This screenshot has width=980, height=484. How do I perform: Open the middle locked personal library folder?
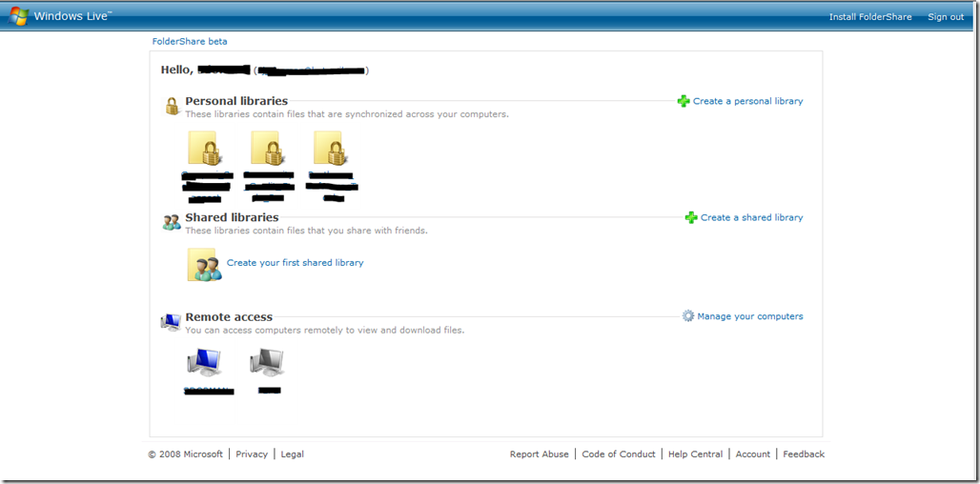(x=268, y=148)
